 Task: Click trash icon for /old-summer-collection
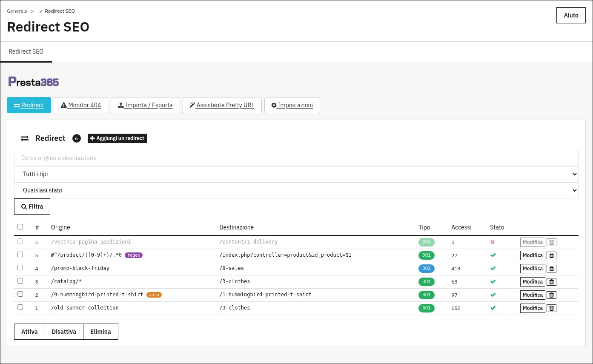click(551, 308)
